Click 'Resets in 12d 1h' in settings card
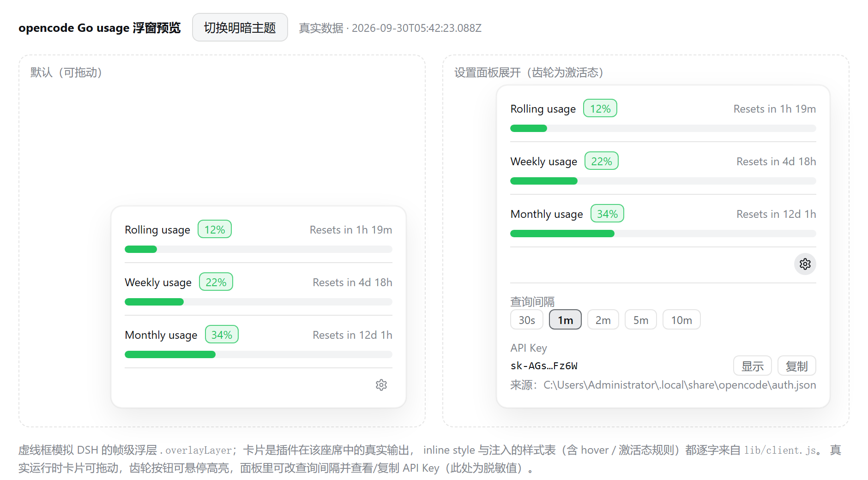 tap(776, 214)
